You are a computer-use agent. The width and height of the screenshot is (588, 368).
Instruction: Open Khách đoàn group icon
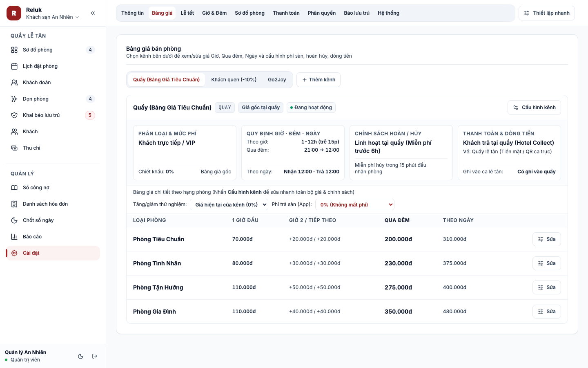pos(14,83)
